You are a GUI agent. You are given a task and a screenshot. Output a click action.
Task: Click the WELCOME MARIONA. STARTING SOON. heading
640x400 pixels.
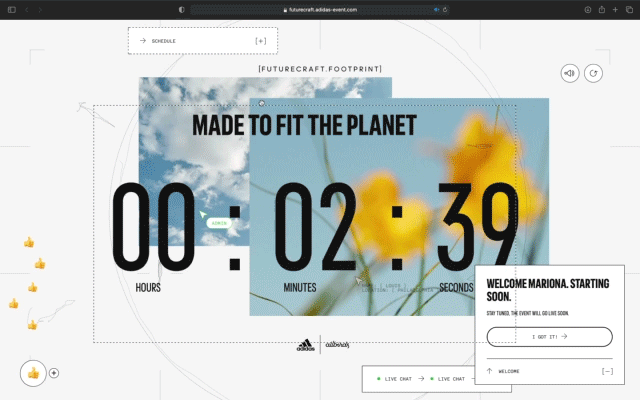tap(548, 290)
